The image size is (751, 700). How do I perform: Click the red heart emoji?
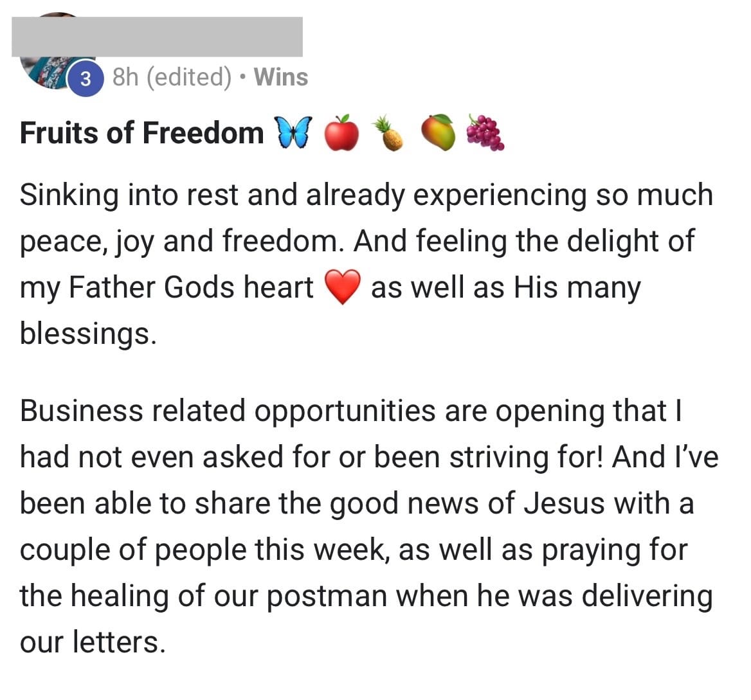click(x=343, y=288)
